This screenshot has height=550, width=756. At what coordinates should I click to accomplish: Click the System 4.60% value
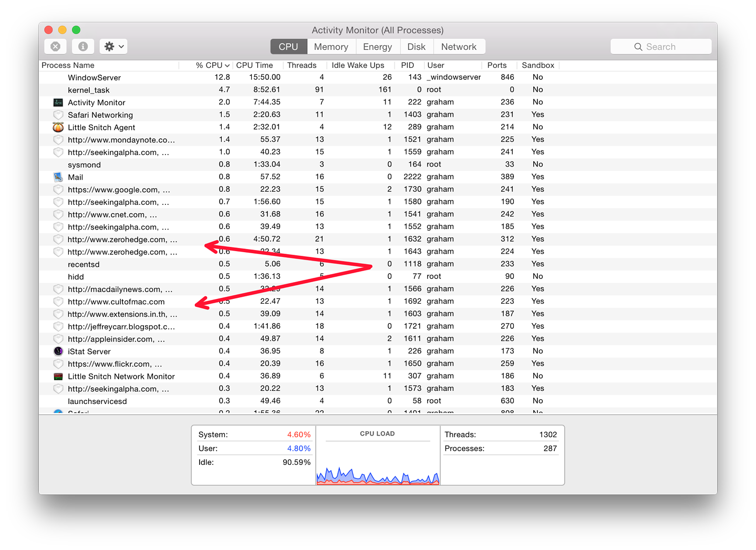pyautogui.click(x=298, y=434)
